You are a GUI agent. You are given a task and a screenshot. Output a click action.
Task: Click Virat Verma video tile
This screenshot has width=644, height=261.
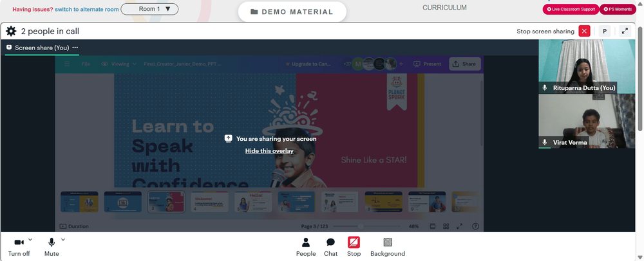[587, 121]
